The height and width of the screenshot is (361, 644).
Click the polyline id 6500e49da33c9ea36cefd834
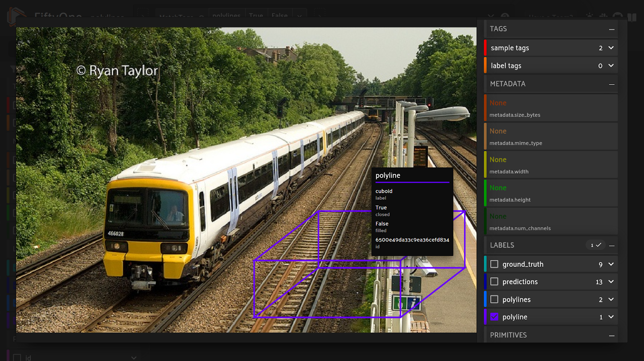(412, 240)
